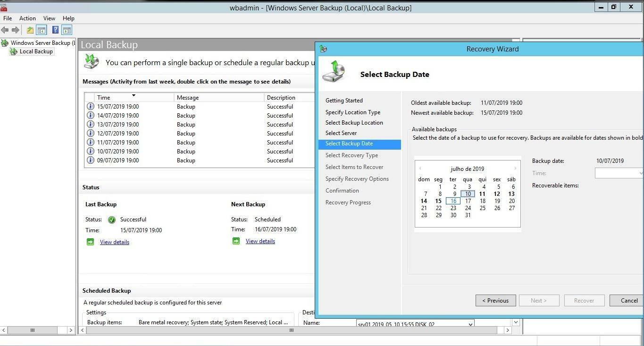
Task: Click the green check icon beside Successful status
Action: pos(112,219)
